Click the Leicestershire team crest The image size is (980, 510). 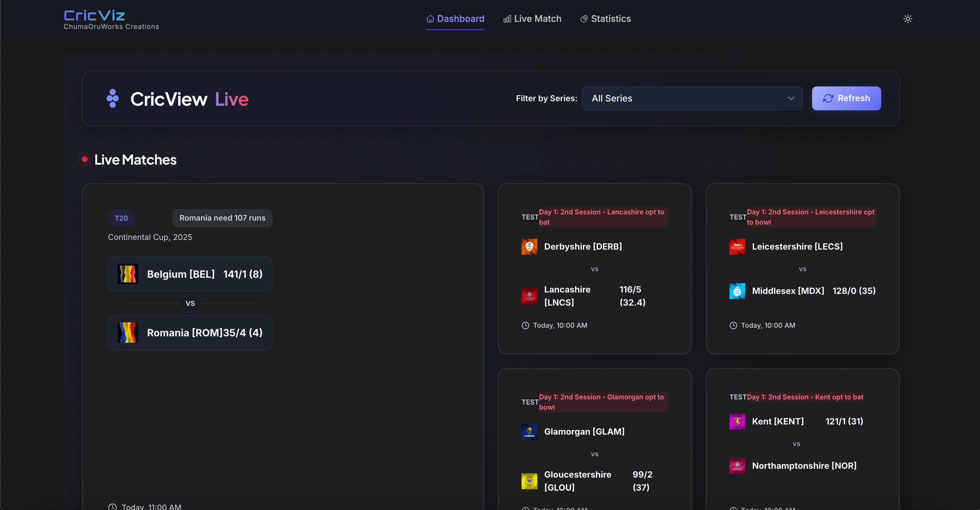pos(737,246)
